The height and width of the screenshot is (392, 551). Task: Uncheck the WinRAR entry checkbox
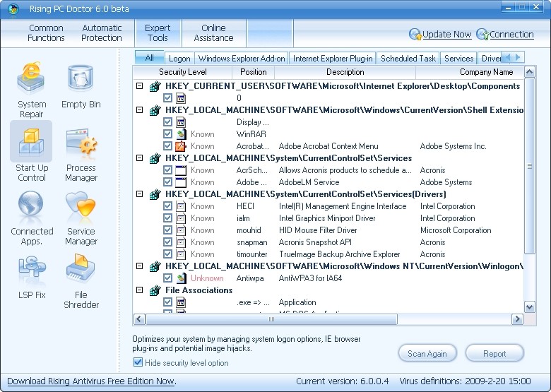(167, 134)
